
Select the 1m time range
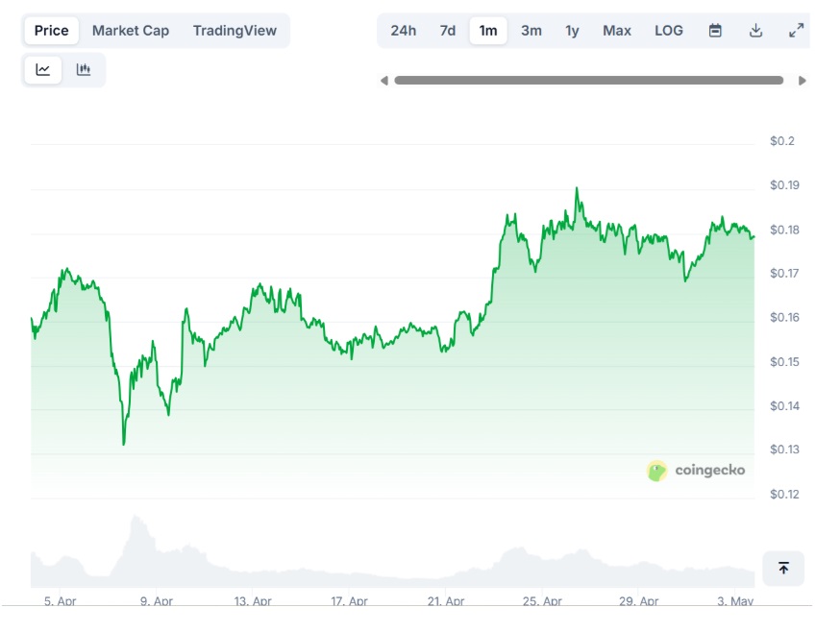(x=488, y=31)
